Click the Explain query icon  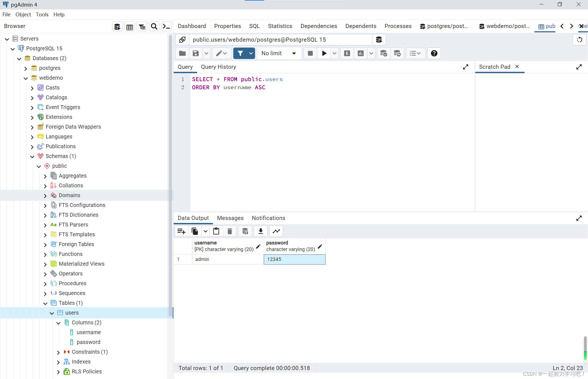(x=347, y=53)
